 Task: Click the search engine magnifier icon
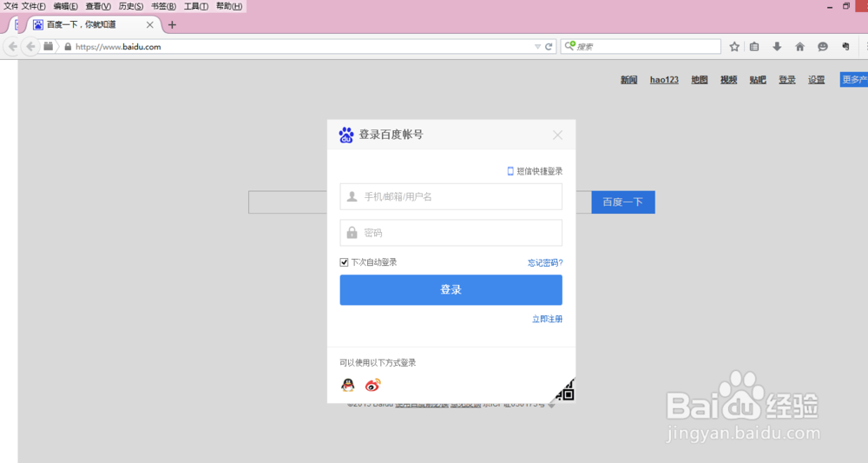(x=569, y=46)
